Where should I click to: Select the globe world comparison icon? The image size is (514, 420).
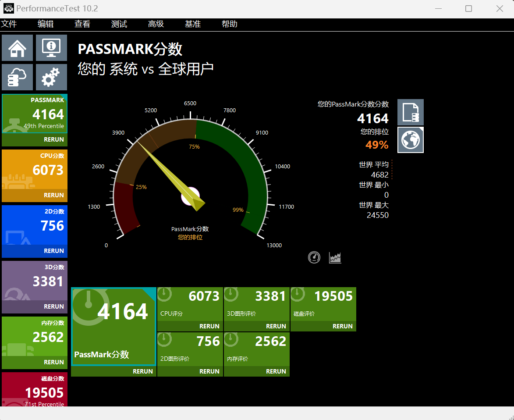[410, 140]
